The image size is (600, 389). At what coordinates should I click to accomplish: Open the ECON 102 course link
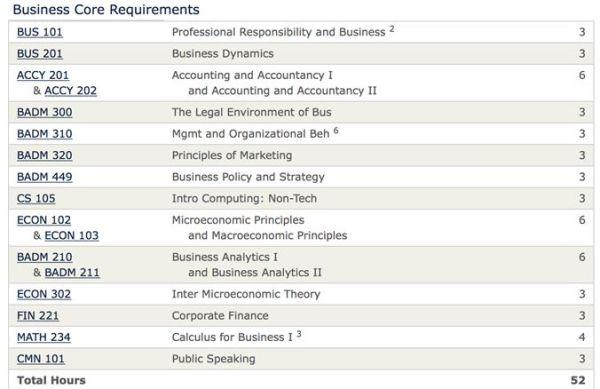click(44, 220)
